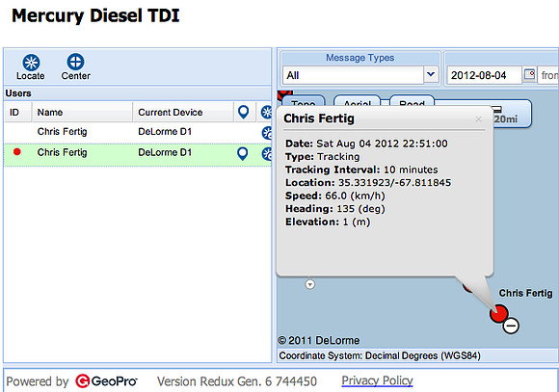Click the Users panel header
This screenshot has height=392, width=559.
[138, 93]
